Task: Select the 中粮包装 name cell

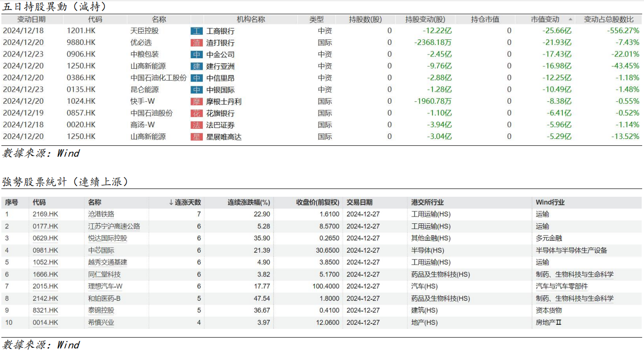Action: click(145, 54)
